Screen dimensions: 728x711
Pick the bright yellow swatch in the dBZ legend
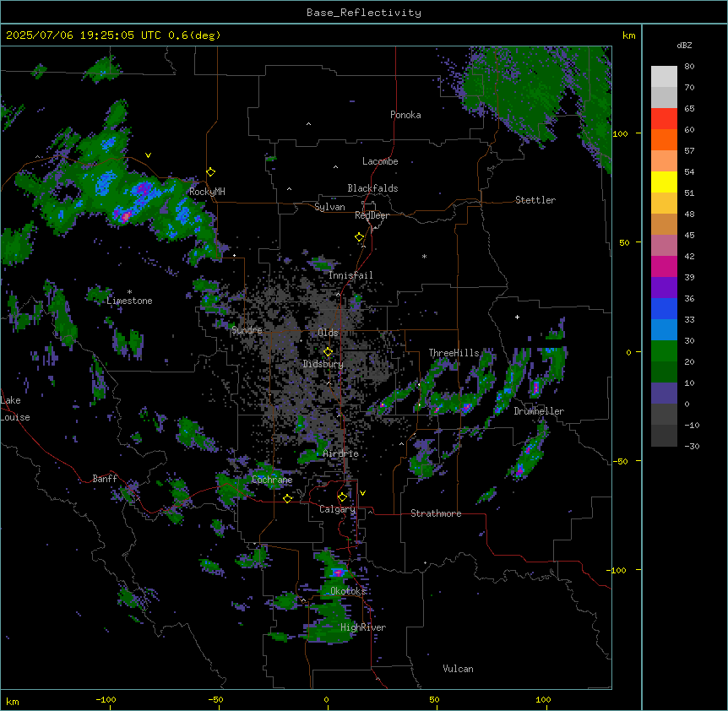[664, 182]
